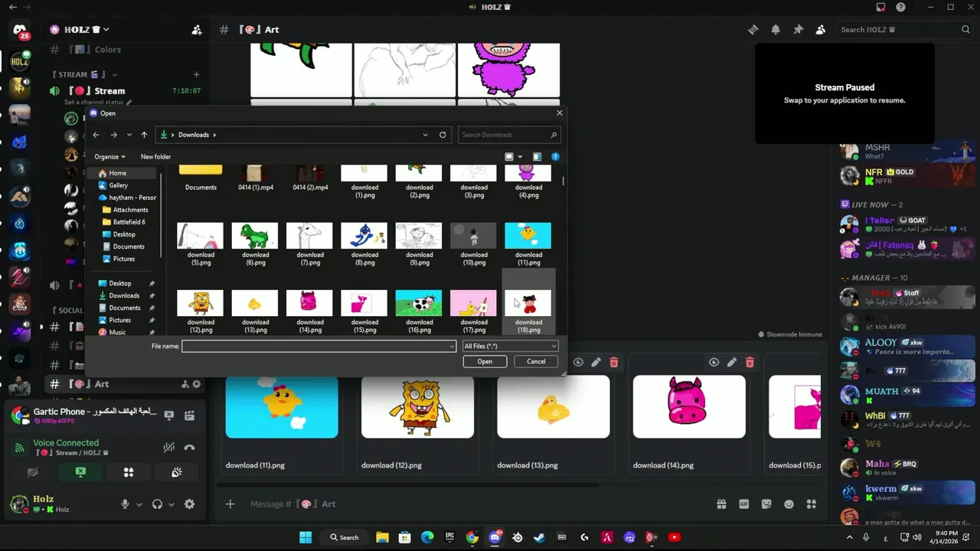The height and width of the screenshot is (551, 980).
Task: Open file type All Files dropdown
Action: (x=510, y=346)
